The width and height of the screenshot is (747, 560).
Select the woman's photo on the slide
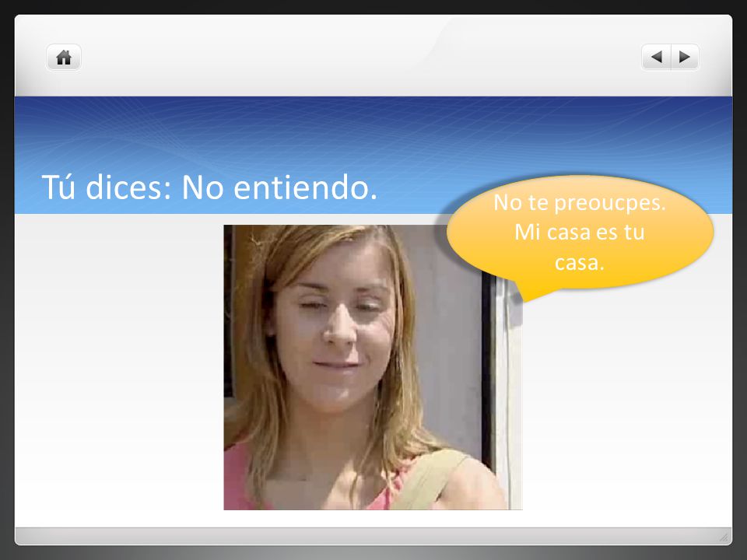point(373,367)
